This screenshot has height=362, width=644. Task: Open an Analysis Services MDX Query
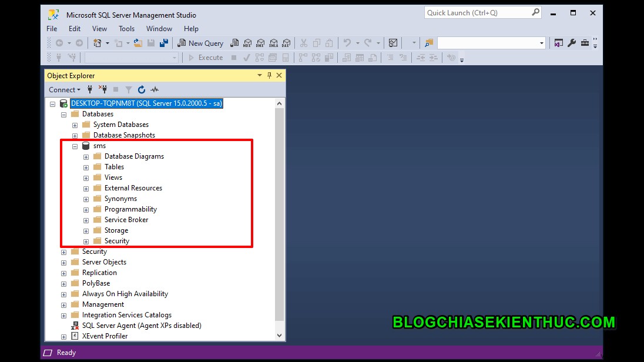point(247,43)
